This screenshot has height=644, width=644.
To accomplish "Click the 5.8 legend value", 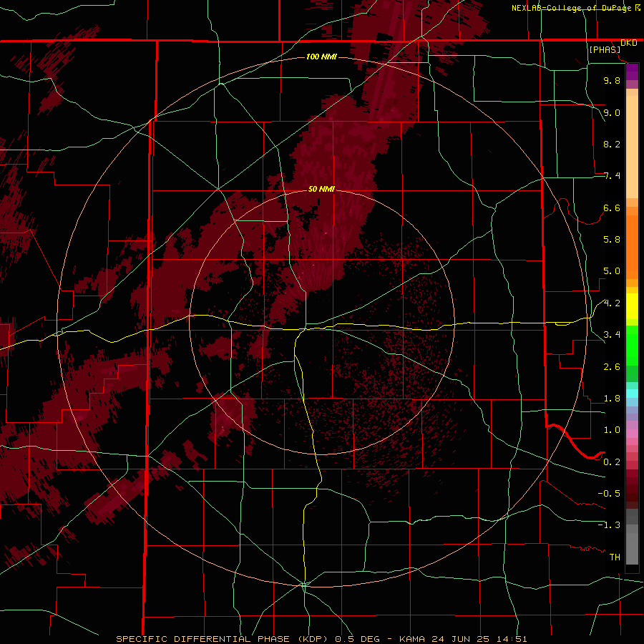I will pyautogui.click(x=612, y=240).
